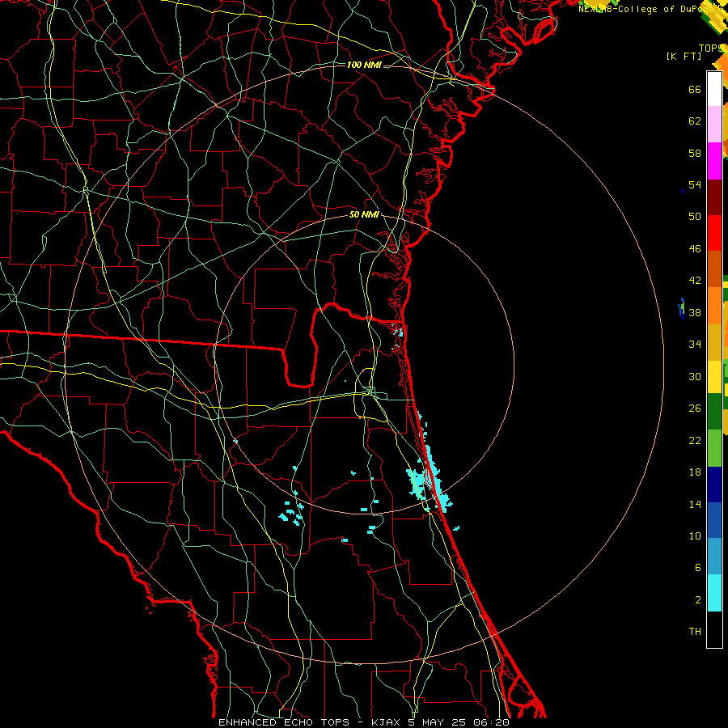Click the dark green legend swatch

coord(714,412)
